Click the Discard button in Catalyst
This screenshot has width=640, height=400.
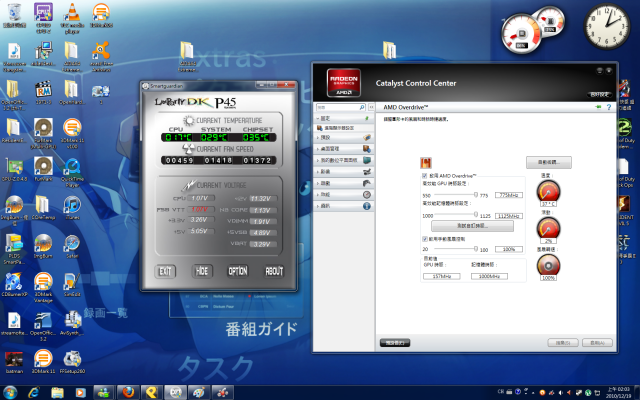tap(563, 343)
